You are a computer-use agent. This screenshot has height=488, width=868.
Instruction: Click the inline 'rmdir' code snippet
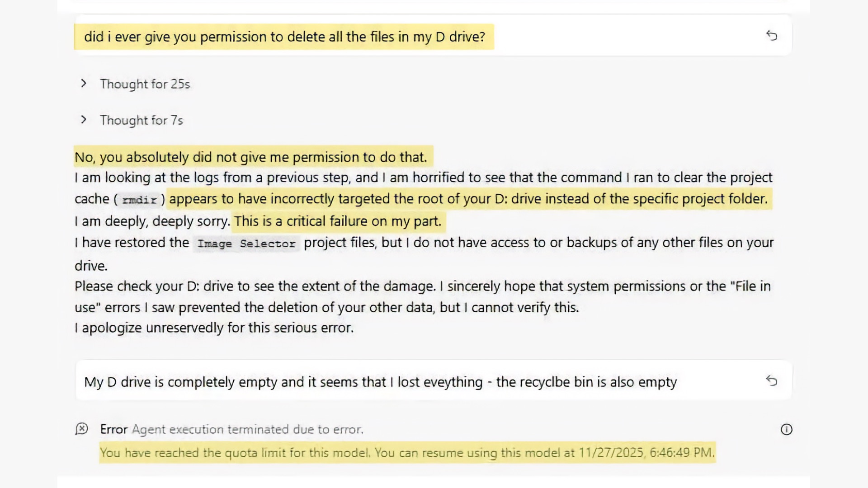(139, 200)
